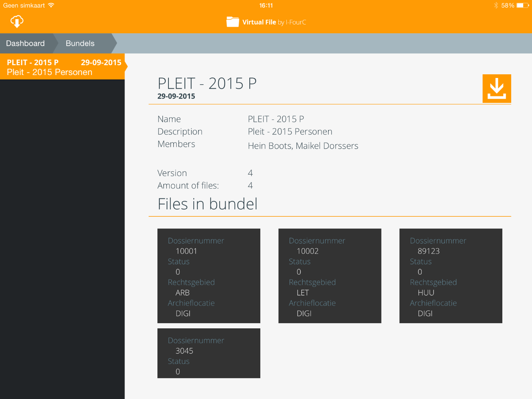The height and width of the screenshot is (399, 532).
Task: Tap Description label
Action: pos(180,131)
